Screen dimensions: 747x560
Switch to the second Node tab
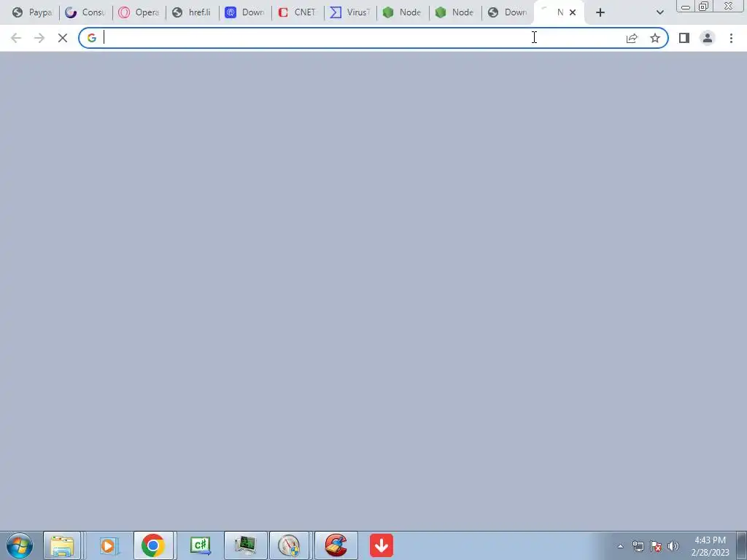pos(455,12)
